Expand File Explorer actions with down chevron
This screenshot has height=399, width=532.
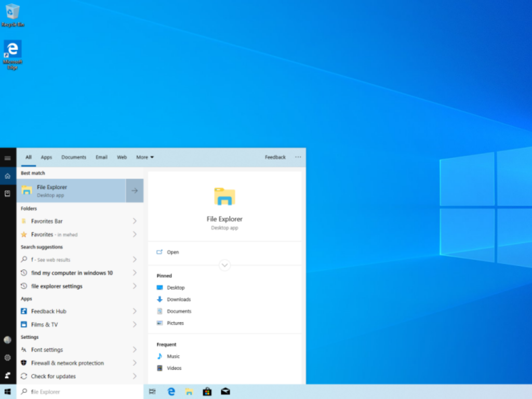click(224, 265)
